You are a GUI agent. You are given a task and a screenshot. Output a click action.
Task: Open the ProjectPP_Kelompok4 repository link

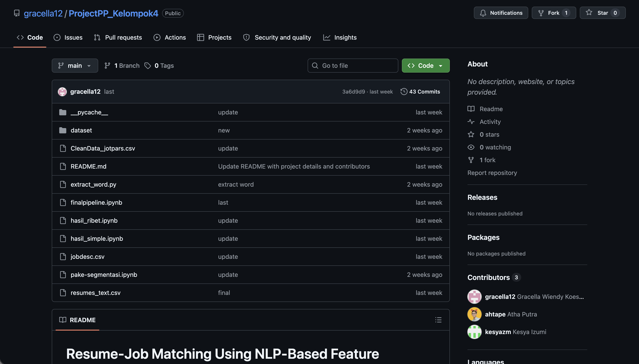pos(113,13)
